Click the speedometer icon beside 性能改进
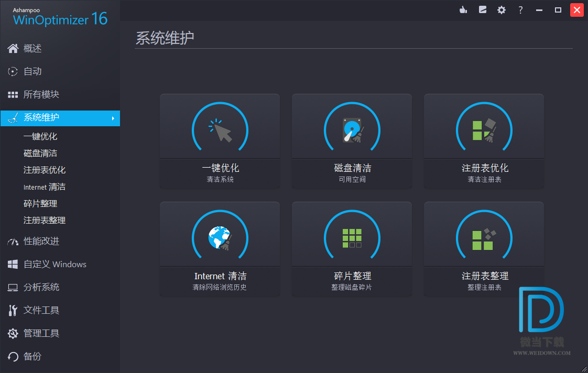Viewport: 588px width, 373px height. [13, 242]
